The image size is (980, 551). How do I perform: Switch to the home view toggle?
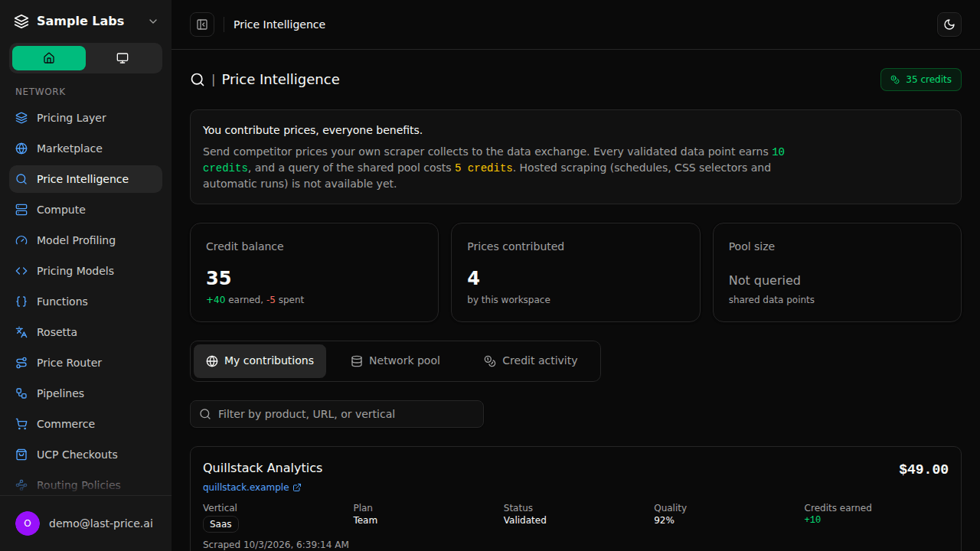49,58
